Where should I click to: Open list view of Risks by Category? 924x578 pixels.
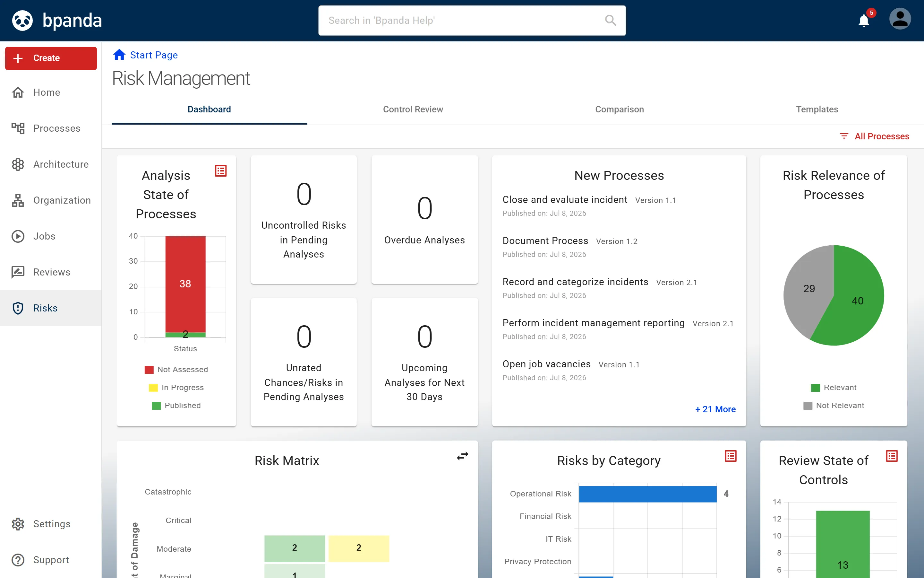pyautogui.click(x=731, y=456)
